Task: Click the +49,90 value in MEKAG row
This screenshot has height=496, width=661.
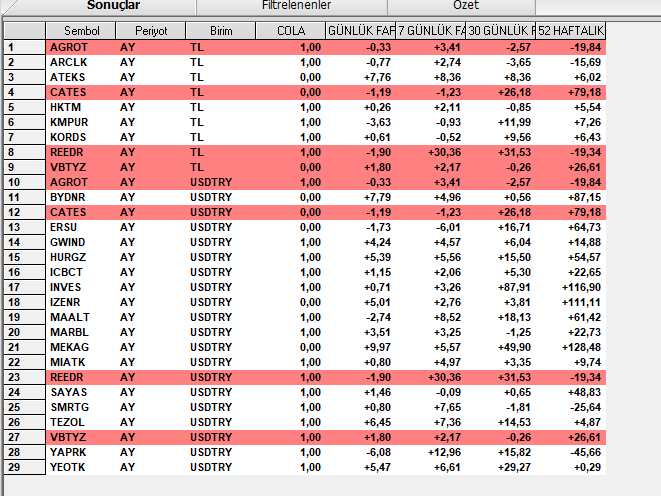Action: (x=514, y=347)
